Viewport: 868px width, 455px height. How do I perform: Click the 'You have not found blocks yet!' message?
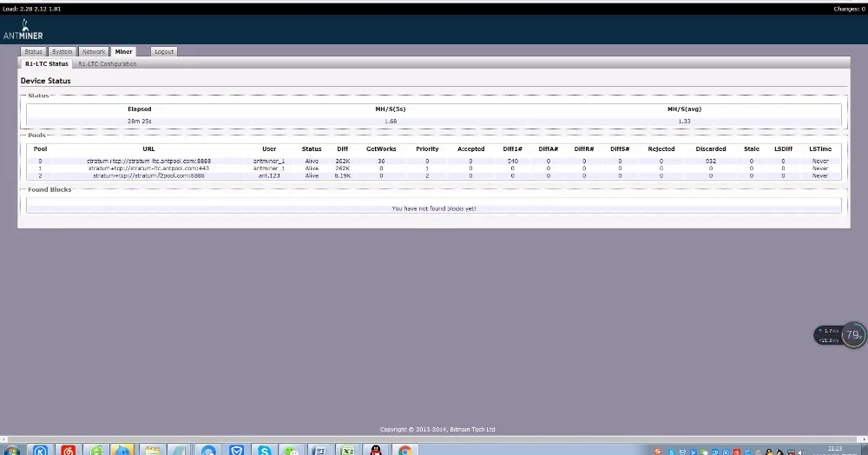coord(434,208)
